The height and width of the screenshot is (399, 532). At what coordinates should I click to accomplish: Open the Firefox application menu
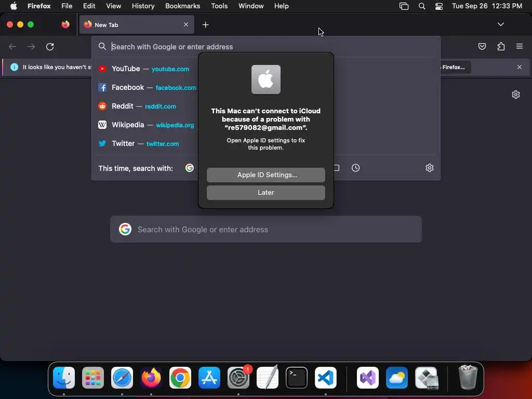(x=39, y=6)
